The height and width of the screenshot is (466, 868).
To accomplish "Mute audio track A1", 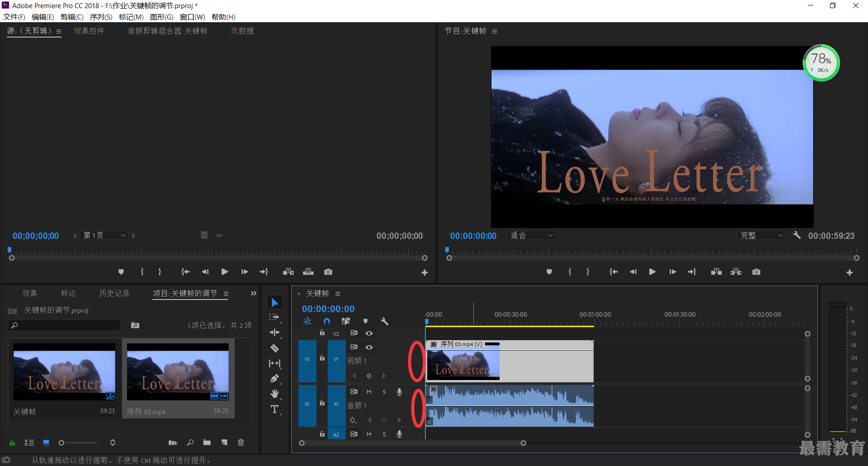I will (369, 392).
